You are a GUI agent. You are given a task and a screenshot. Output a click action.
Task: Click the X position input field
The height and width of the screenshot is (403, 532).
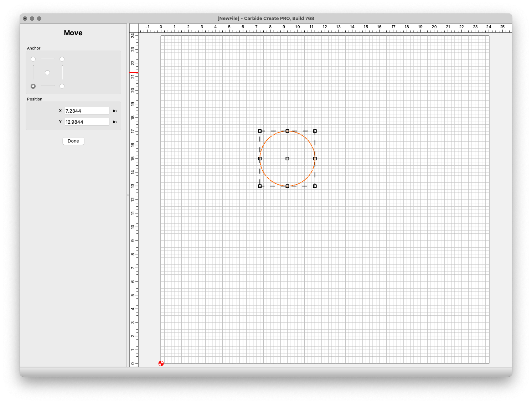point(87,111)
